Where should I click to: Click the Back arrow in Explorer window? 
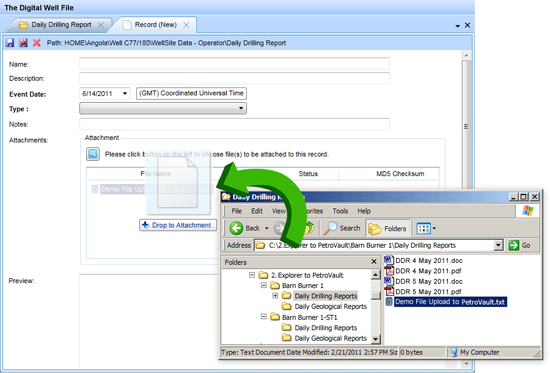tap(236, 228)
